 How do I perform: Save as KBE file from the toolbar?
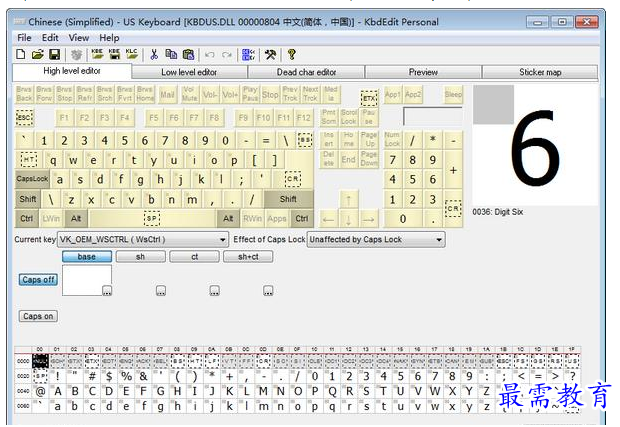click(114, 54)
